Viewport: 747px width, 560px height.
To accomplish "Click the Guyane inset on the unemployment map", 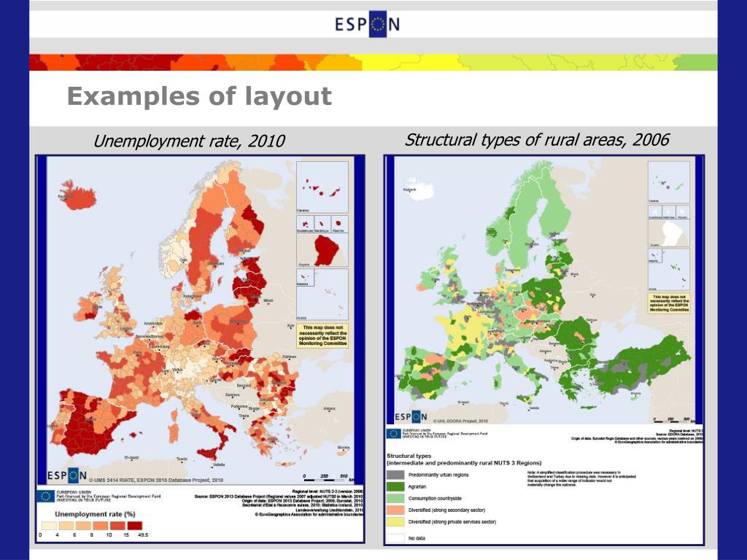I will point(322,251).
